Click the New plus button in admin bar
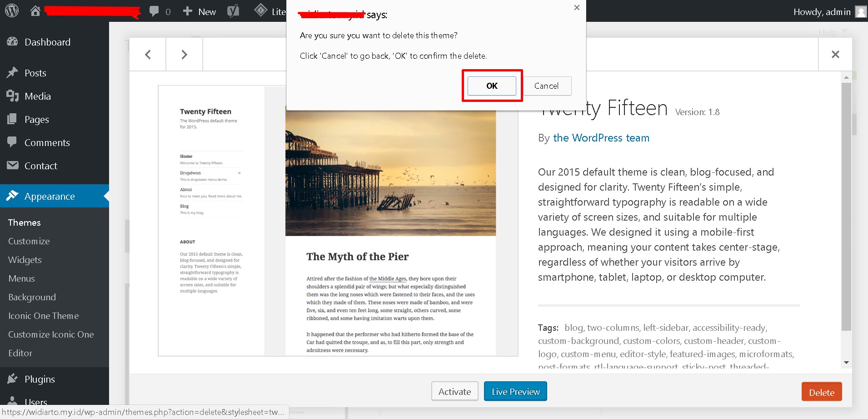The height and width of the screenshot is (419, 868). pyautogui.click(x=199, y=11)
